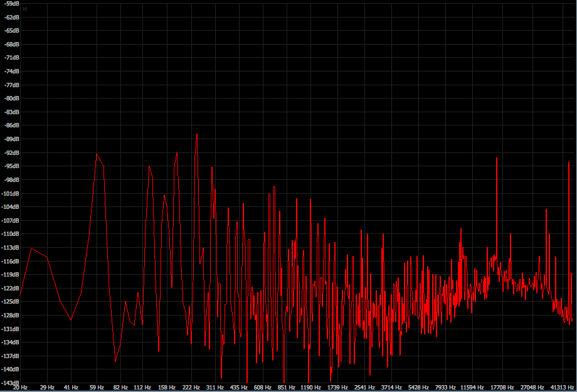Screen dimensions: 577x392
Task: Select the -125dB level label
Action: (x=10, y=302)
